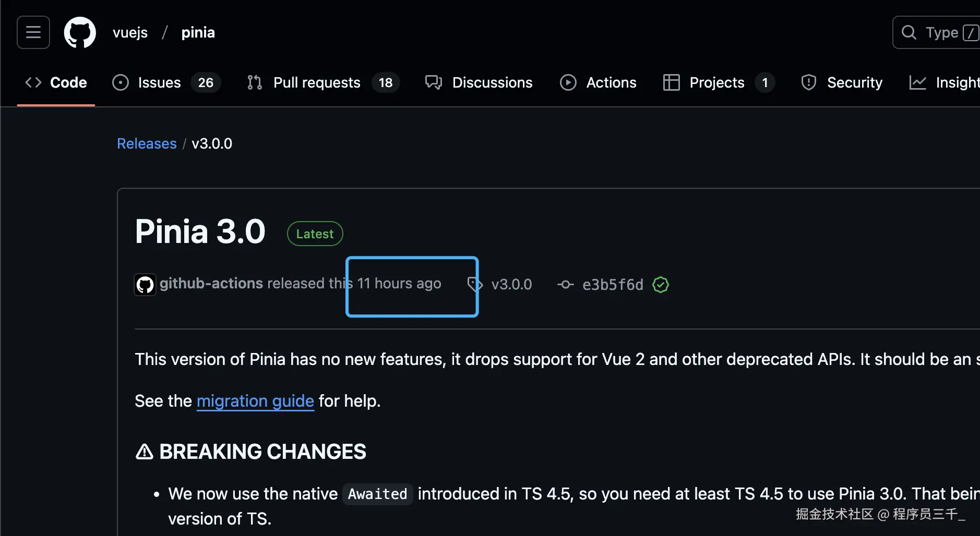Click the search magnifier icon
This screenshot has width=980, height=536.
coord(909,32)
